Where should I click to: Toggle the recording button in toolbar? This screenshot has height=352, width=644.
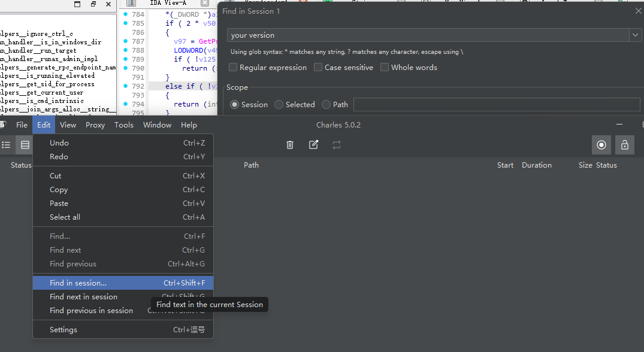pyautogui.click(x=601, y=145)
